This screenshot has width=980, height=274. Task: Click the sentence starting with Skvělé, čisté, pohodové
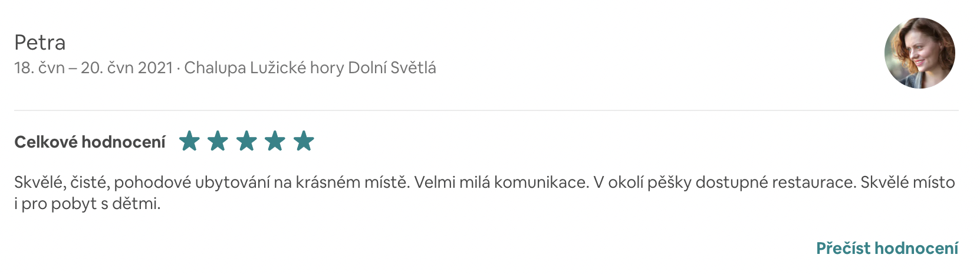[x=212, y=182]
